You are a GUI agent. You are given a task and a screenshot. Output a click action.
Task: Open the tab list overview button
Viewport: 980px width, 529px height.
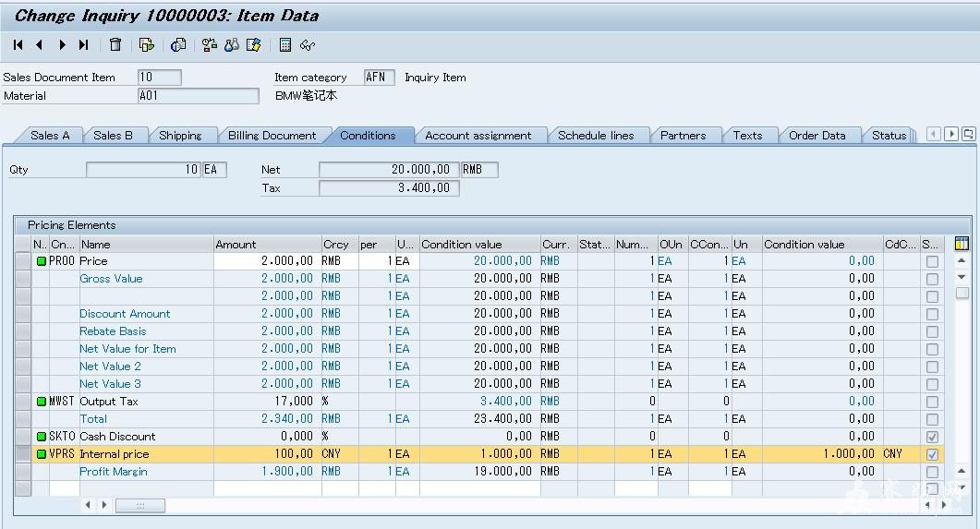click(969, 134)
